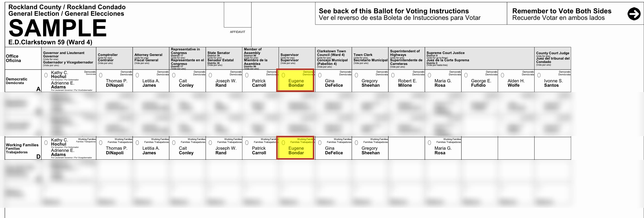This screenshot has width=644, height=218.
Task: Select Gina DeFelice Democratic oval
Action: click(x=320, y=75)
